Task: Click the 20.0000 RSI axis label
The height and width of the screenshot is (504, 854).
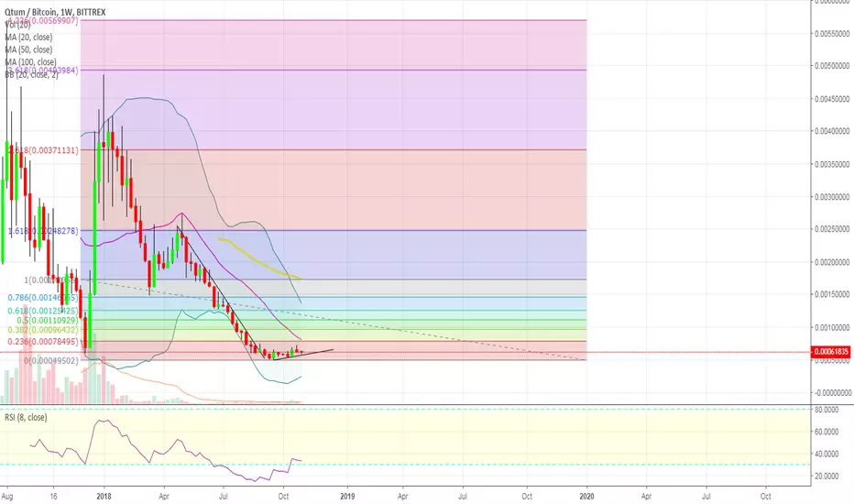Action: tap(827, 477)
